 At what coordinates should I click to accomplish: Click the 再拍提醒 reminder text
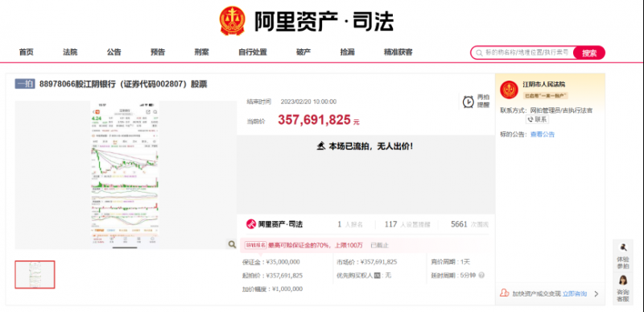pos(484,101)
